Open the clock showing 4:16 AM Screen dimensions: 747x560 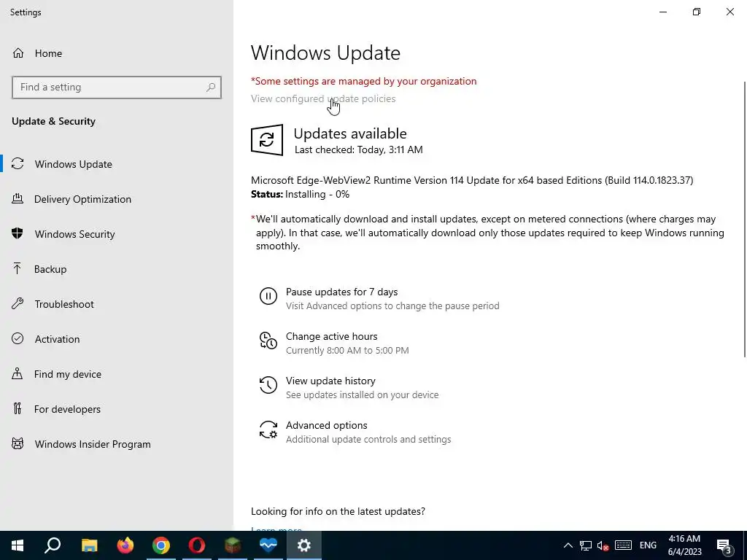(x=684, y=545)
